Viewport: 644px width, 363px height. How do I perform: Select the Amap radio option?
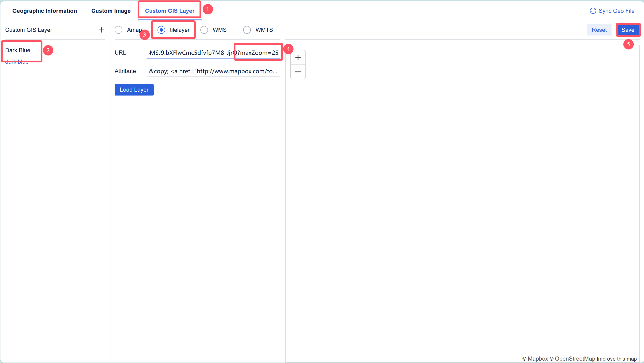point(119,30)
